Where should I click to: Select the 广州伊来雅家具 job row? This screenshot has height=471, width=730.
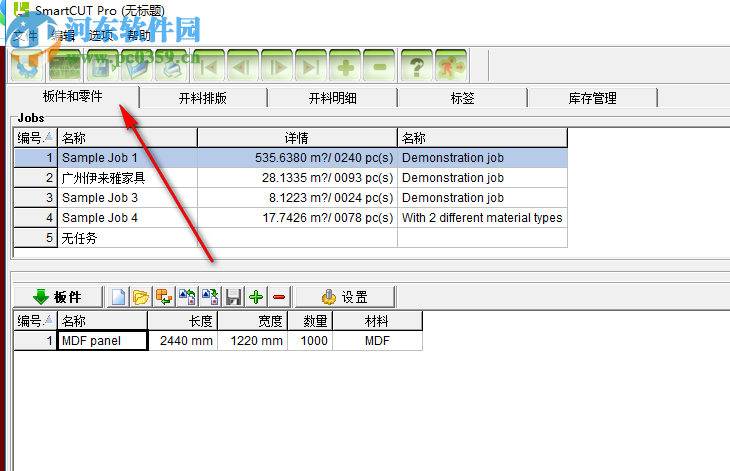tap(291, 178)
